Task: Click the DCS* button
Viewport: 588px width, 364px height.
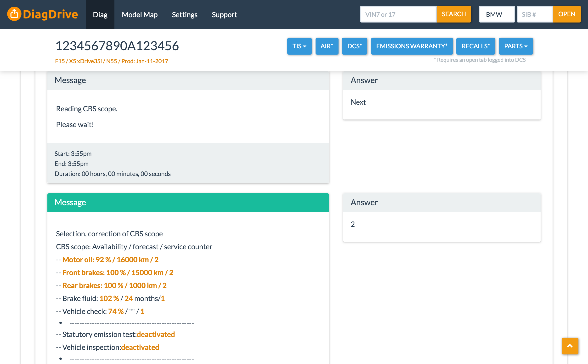Action: (x=354, y=46)
